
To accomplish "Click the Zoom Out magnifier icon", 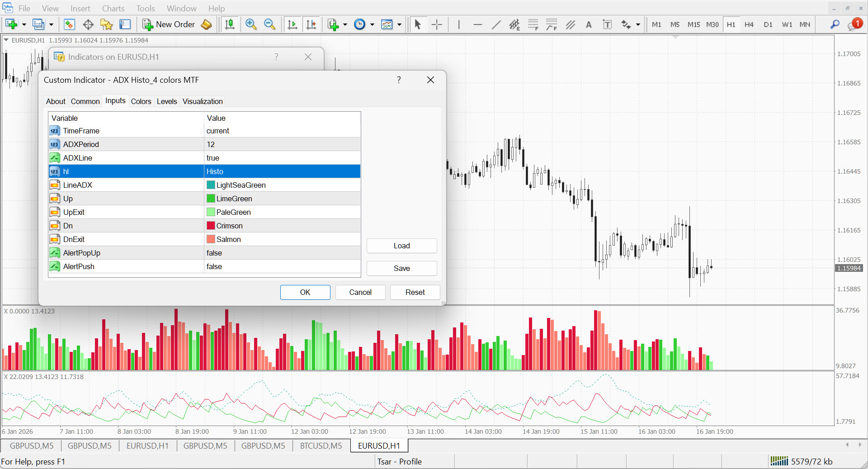I will [269, 24].
